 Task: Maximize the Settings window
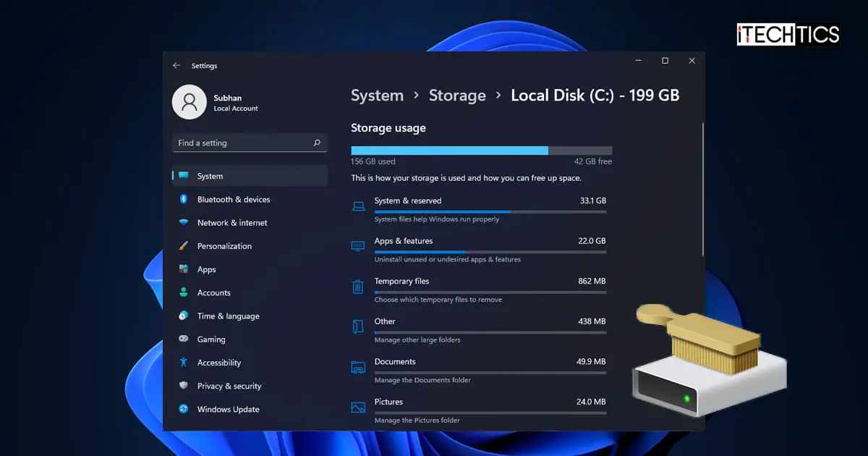[665, 61]
